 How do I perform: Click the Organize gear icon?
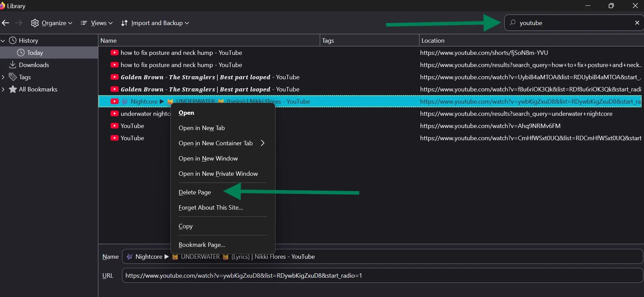35,23
